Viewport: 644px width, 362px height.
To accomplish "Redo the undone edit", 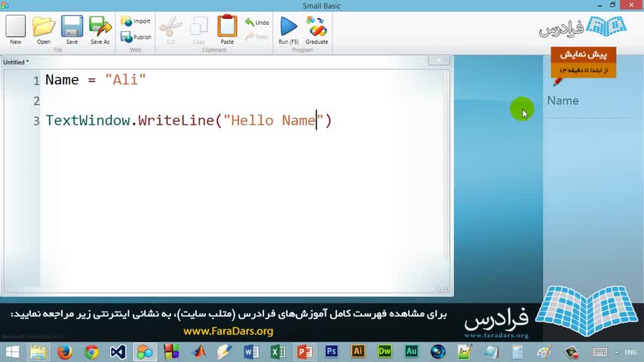I will [257, 36].
